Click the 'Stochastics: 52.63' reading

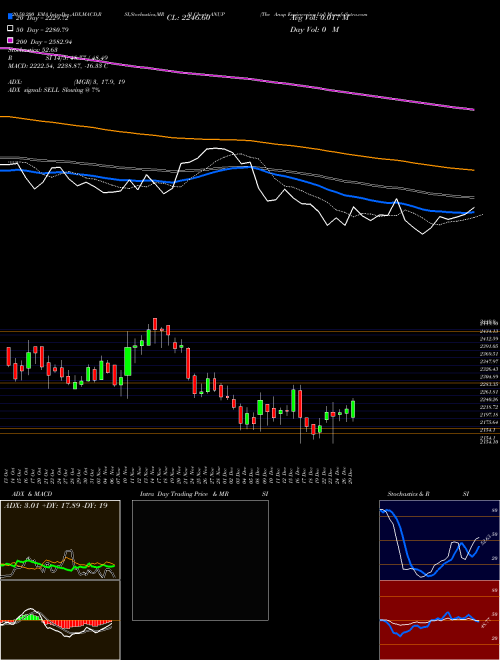click(x=33, y=51)
